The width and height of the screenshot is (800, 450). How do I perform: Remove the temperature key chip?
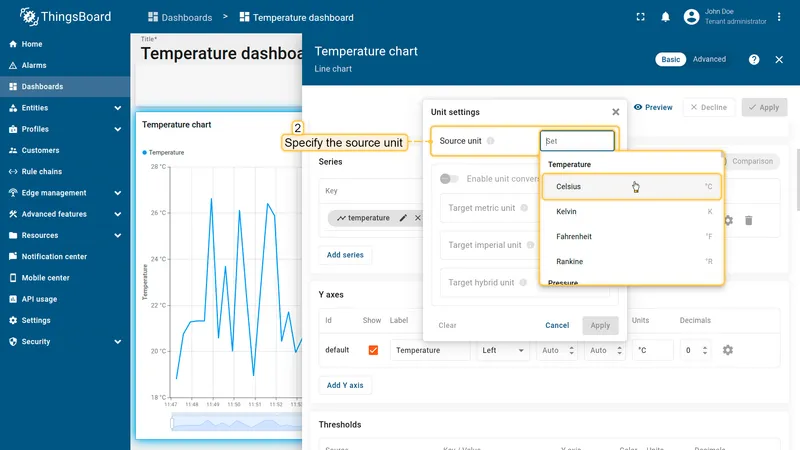418,218
